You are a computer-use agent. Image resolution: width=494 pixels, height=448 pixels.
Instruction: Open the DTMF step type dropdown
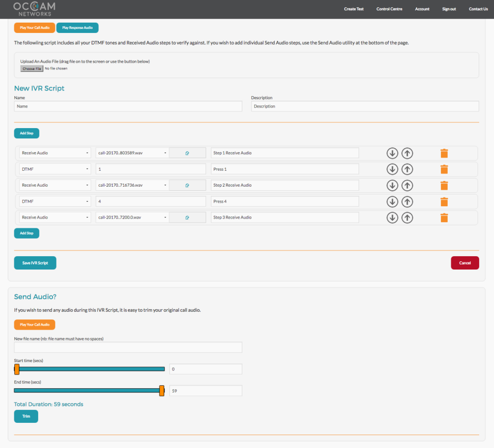pyautogui.click(x=54, y=169)
